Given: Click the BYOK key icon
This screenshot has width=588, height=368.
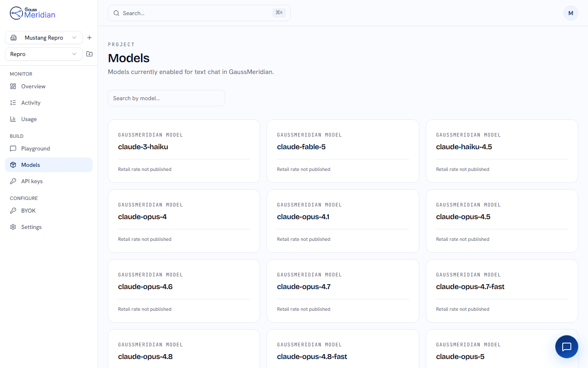Looking at the screenshot, I should tap(13, 211).
